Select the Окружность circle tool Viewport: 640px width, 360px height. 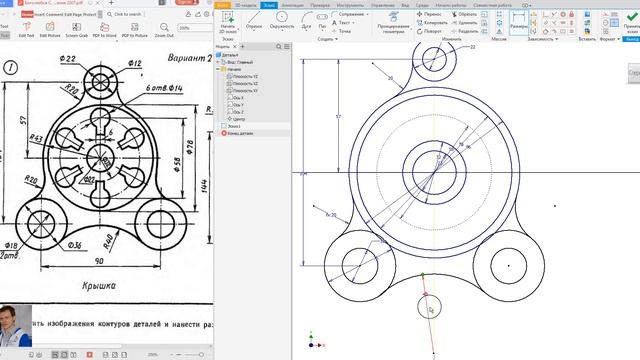click(282, 21)
